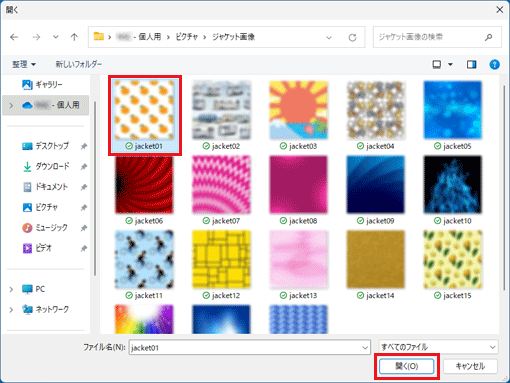Open the 整理 menu
Image resolution: width=510 pixels, height=383 pixels.
pos(24,64)
